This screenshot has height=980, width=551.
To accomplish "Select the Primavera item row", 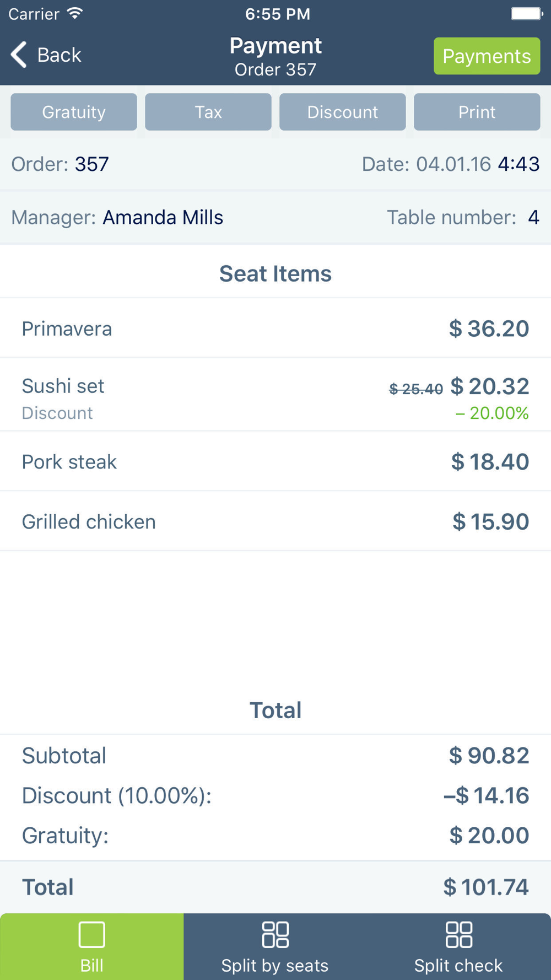I will pos(275,329).
